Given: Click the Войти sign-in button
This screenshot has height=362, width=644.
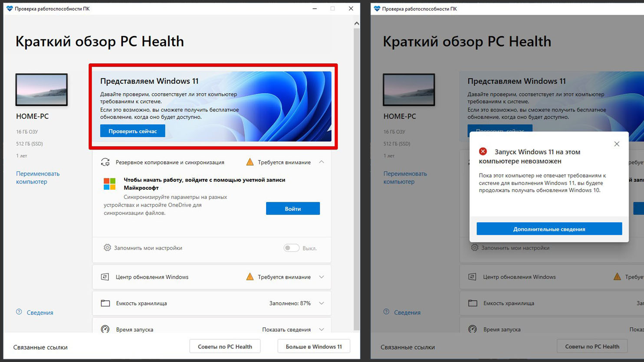Looking at the screenshot, I should 293,209.
